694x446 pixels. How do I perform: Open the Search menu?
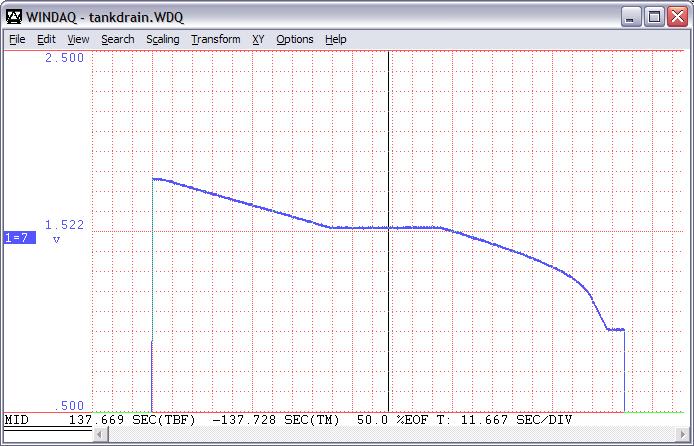[117, 39]
